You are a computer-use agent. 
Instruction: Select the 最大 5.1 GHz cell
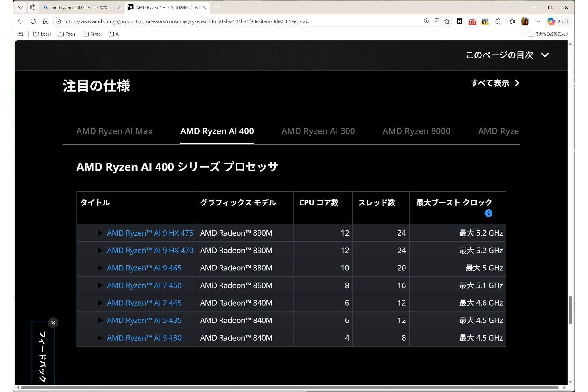[458, 285]
